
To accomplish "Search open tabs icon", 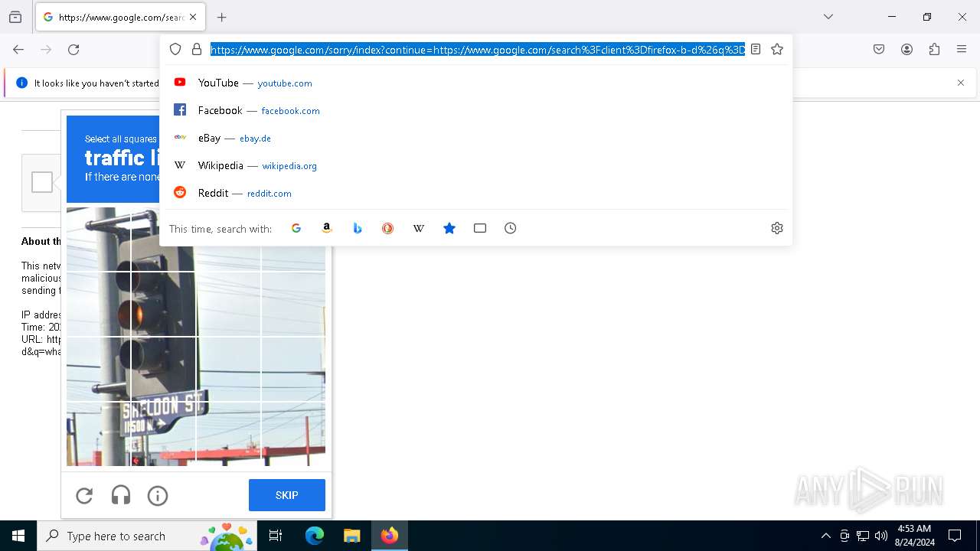I will [x=480, y=228].
